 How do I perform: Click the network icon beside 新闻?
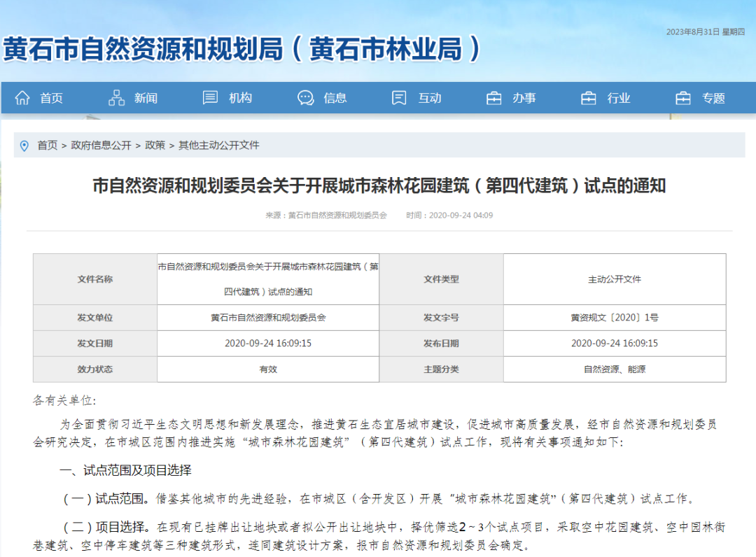(x=116, y=98)
